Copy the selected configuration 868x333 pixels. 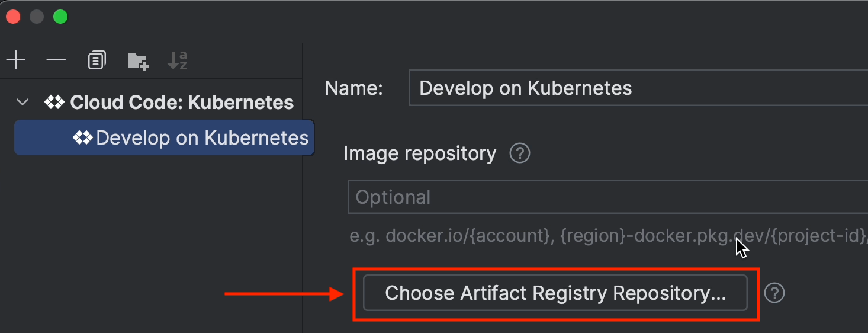coord(97,60)
